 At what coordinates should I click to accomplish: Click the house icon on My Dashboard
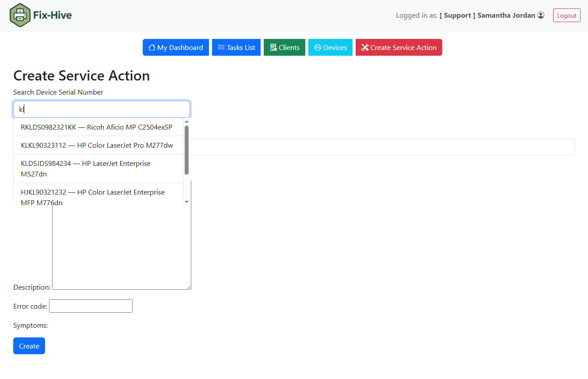pos(152,48)
